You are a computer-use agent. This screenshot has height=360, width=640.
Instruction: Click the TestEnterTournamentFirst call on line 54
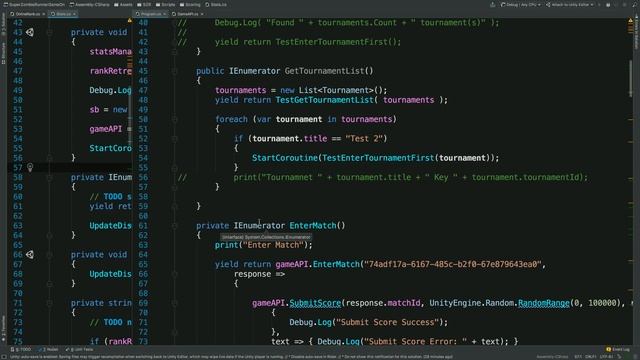[x=378, y=158]
